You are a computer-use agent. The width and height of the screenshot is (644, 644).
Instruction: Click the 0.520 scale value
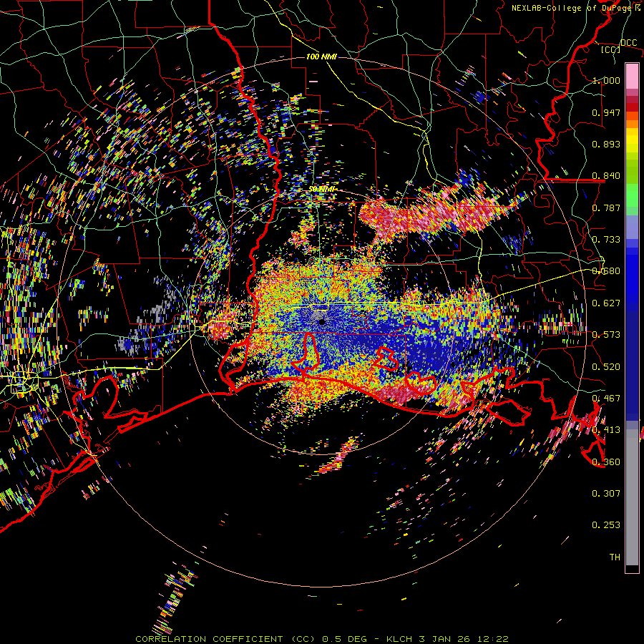pos(606,367)
